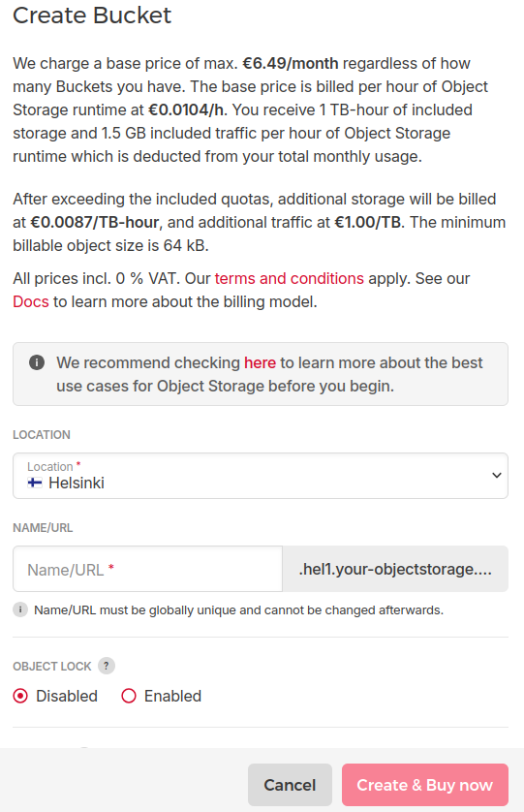Click the Create Bucket heading

tap(92, 16)
